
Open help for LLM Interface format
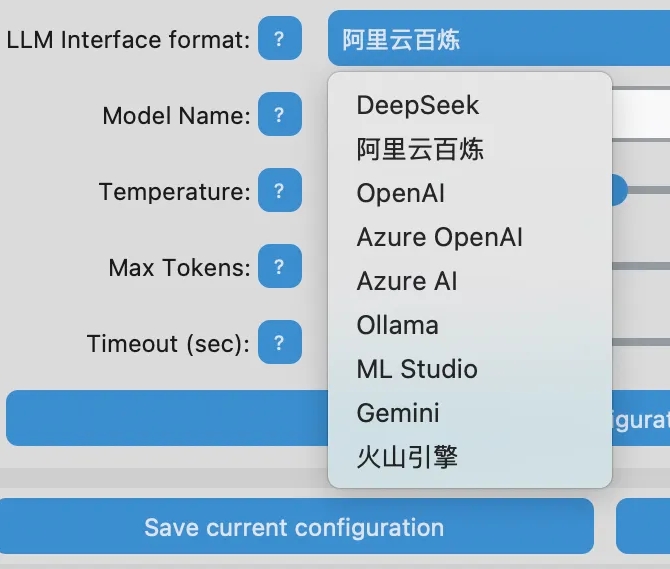pos(280,38)
